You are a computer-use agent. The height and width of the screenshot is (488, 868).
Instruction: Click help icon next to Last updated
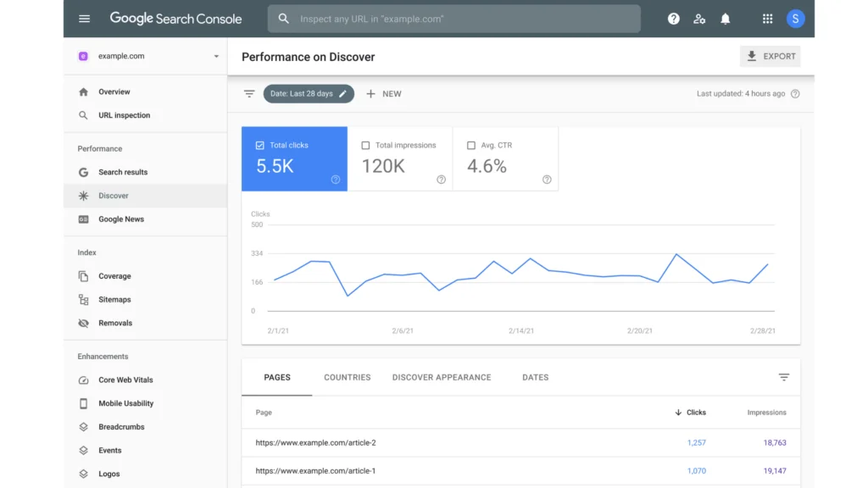click(795, 93)
